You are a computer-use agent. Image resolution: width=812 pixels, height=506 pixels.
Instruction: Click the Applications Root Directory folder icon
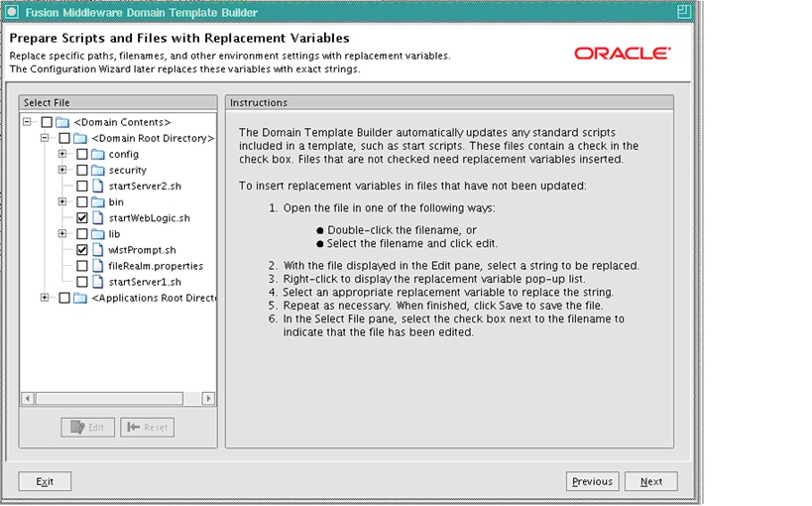click(80, 298)
